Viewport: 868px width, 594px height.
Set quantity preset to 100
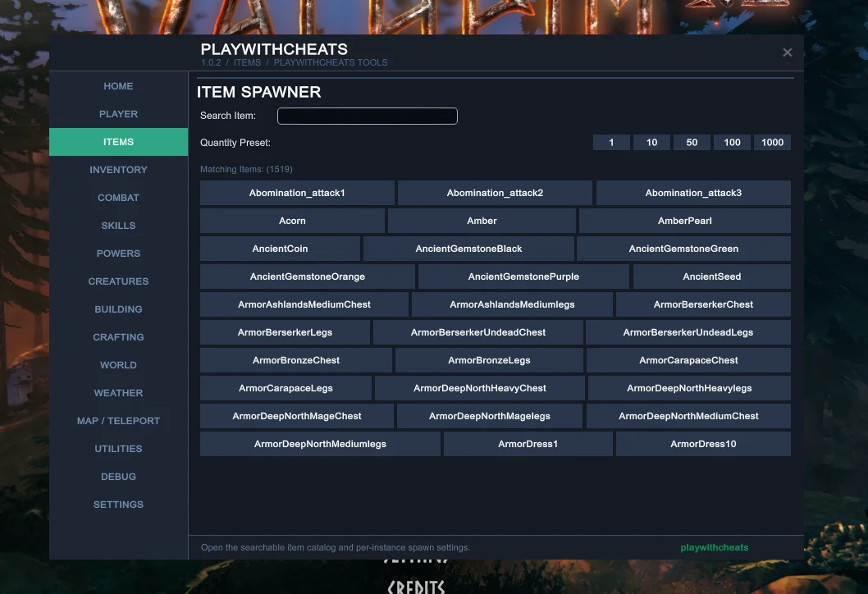(x=732, y=142)
